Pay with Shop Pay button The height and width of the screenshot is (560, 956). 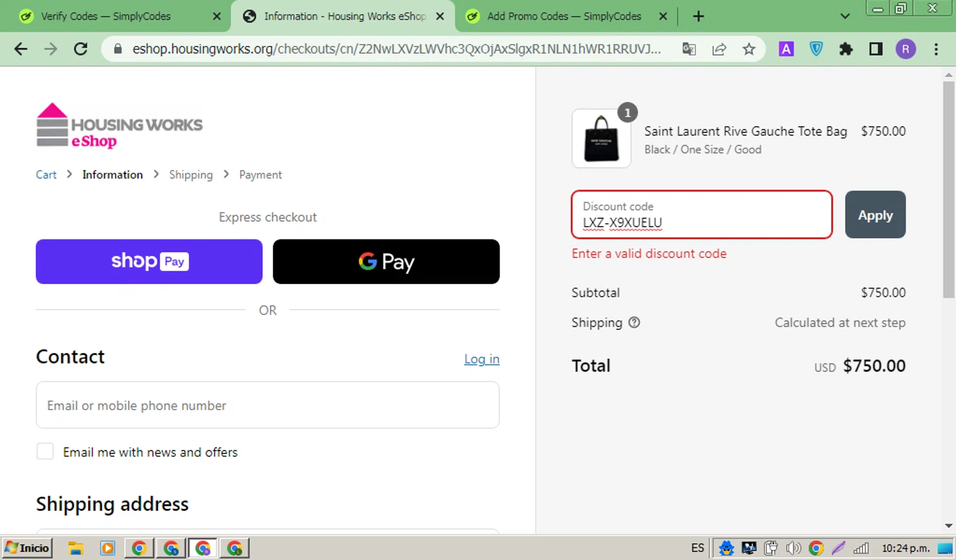pos(149,262)
